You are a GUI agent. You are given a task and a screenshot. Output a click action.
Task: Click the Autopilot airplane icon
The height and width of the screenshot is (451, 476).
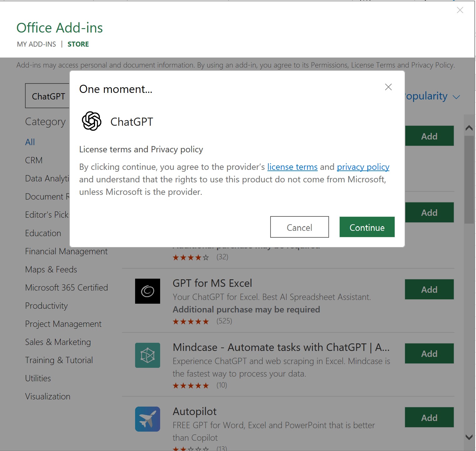pos(148,419)
